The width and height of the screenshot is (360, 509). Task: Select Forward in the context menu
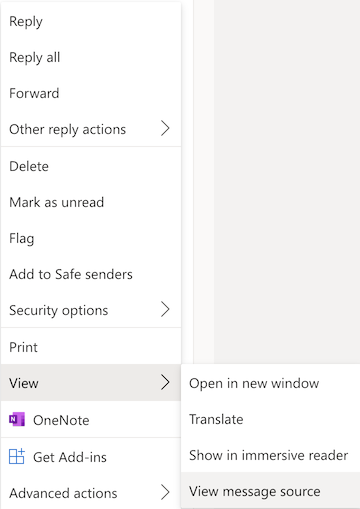click(x=91, y=93)
